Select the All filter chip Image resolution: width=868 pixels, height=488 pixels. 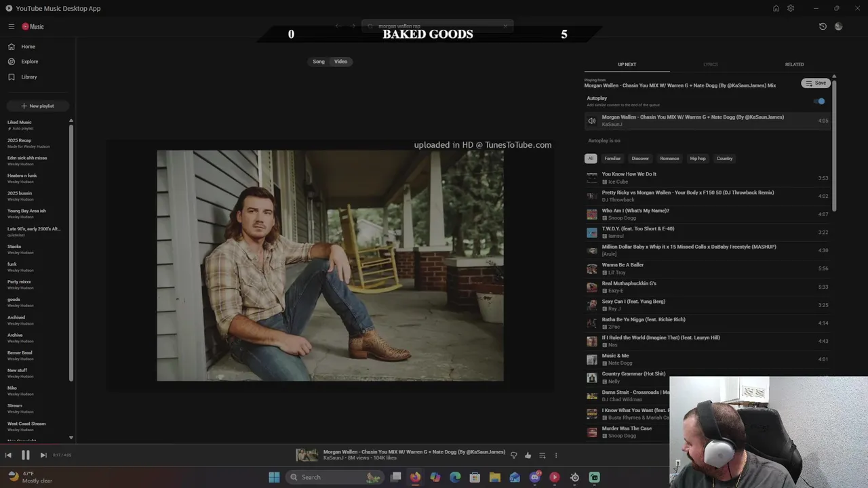591,159
